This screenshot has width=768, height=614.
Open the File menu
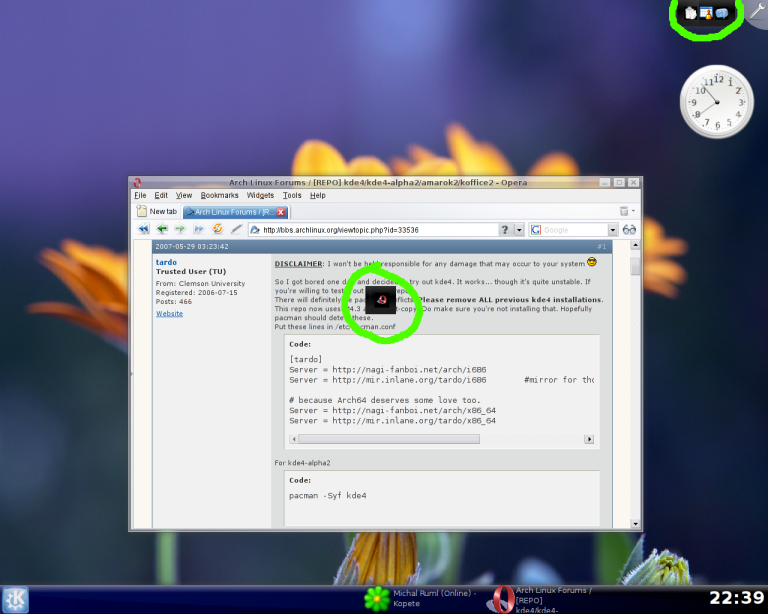[140, 195]
